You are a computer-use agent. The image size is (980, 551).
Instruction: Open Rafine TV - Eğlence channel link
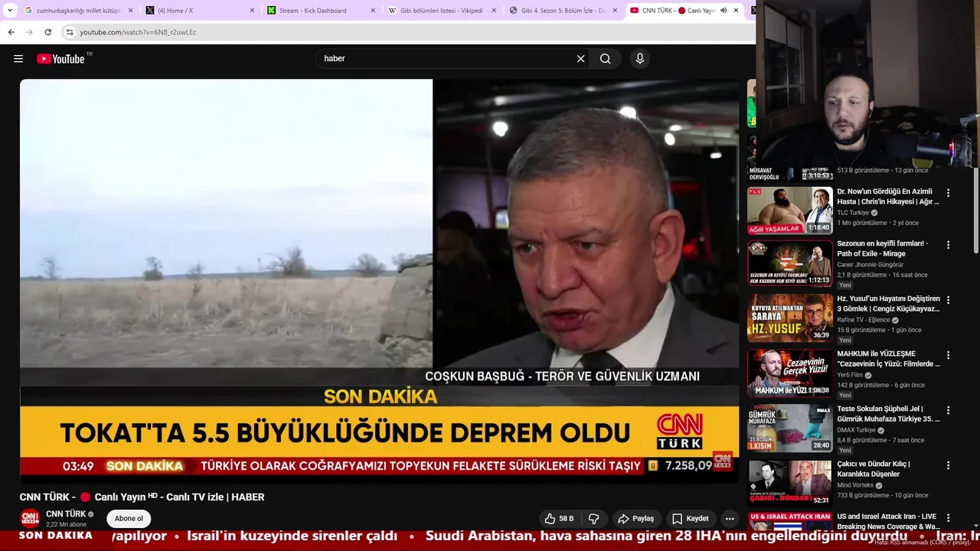[863, 320]
